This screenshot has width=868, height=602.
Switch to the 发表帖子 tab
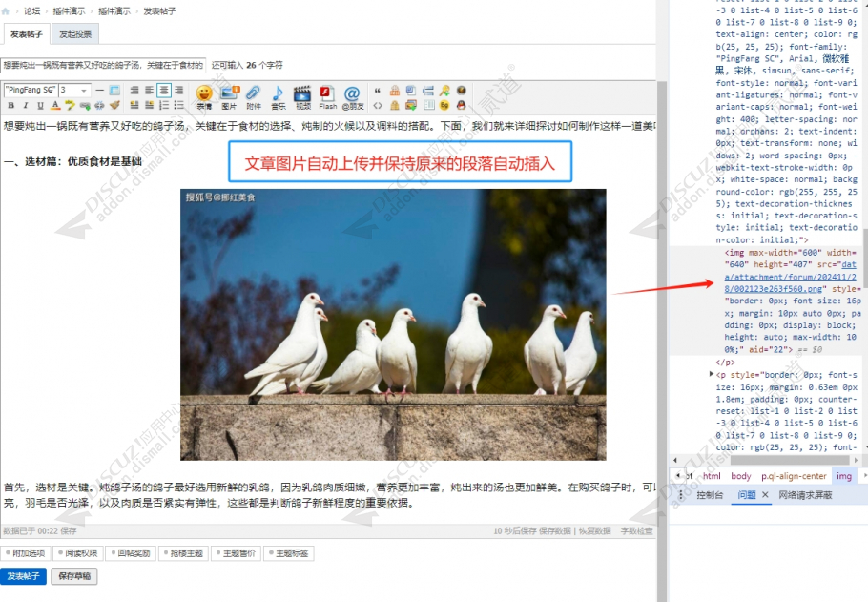[x=27, y=33]
